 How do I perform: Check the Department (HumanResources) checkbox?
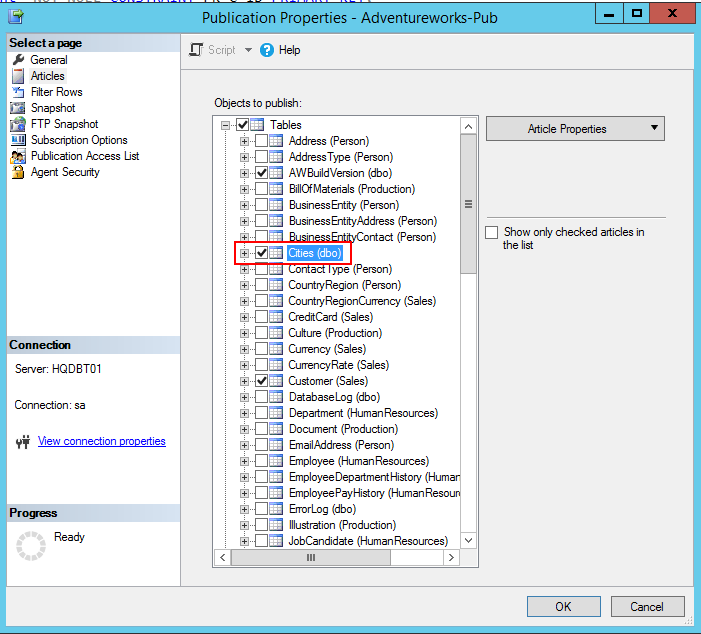262,413
